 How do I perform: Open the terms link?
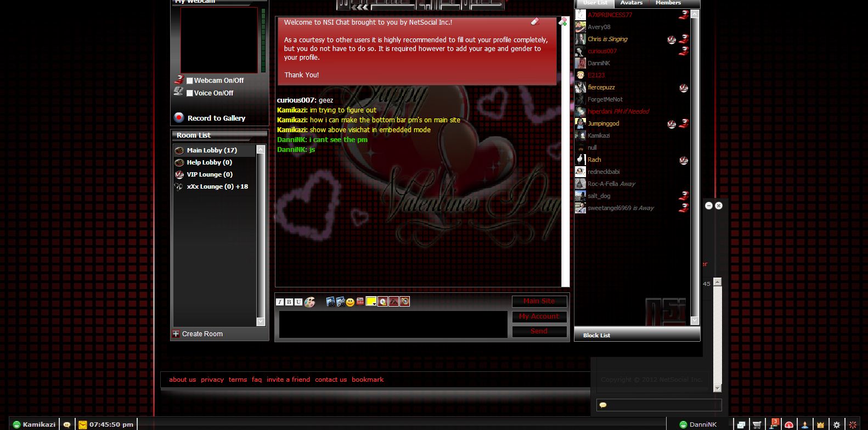coord(238,380)
